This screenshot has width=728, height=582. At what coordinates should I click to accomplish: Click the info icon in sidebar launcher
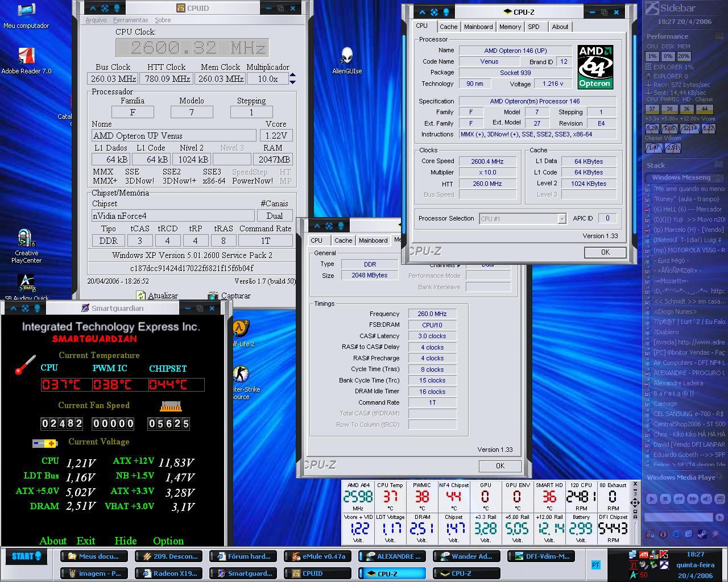tap(663, 534)
